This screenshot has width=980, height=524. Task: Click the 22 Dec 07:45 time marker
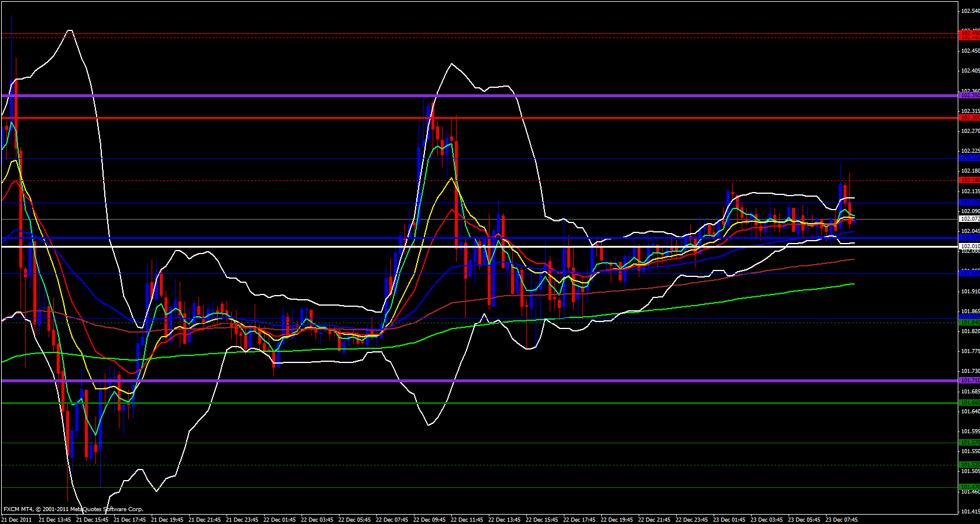[x=392, y=520]
